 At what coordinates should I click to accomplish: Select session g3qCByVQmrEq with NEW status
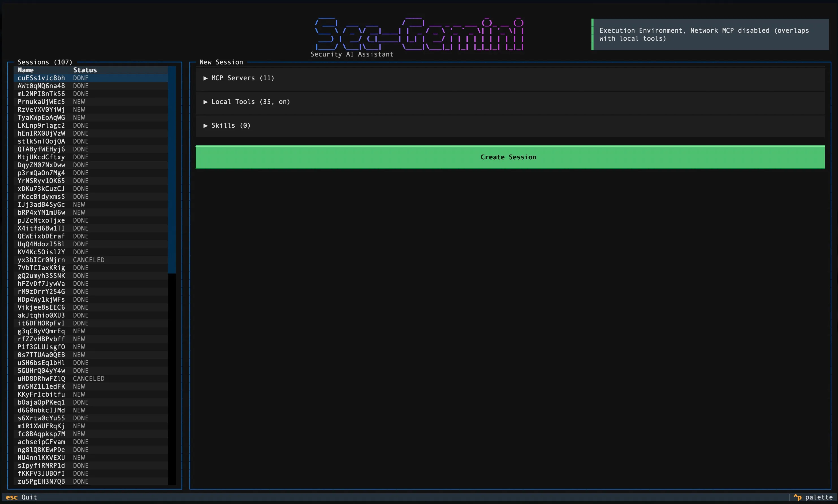41,331
